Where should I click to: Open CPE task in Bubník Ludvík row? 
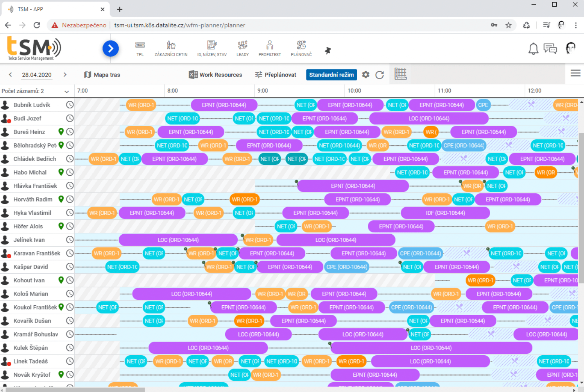coord(483,105)
